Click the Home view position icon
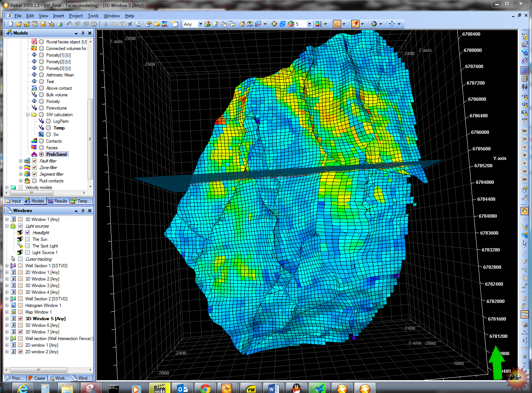532x393 pixels. (242, 24)
